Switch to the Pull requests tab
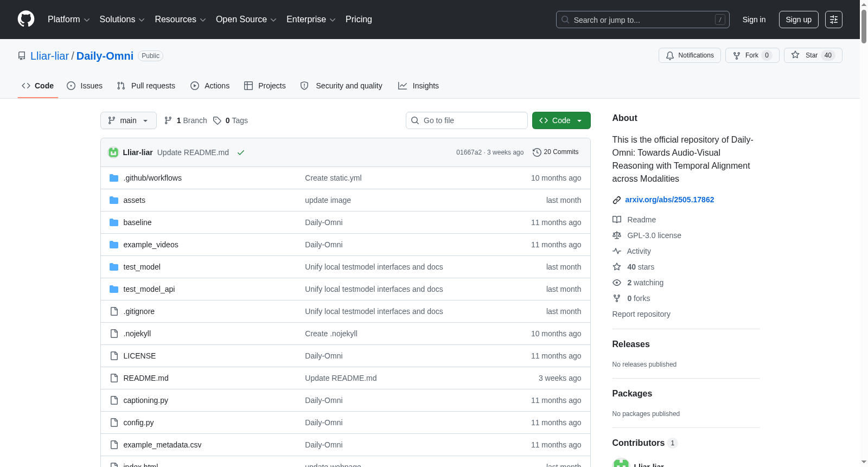This screenshot has height=467, width=868. 146,86
